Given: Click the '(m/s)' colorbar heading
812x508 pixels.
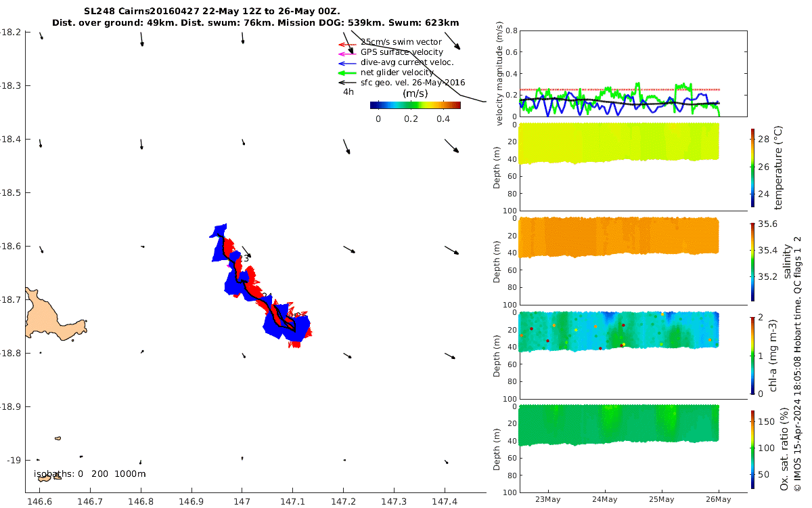Looking at the screenshot, I should point(415,93).
